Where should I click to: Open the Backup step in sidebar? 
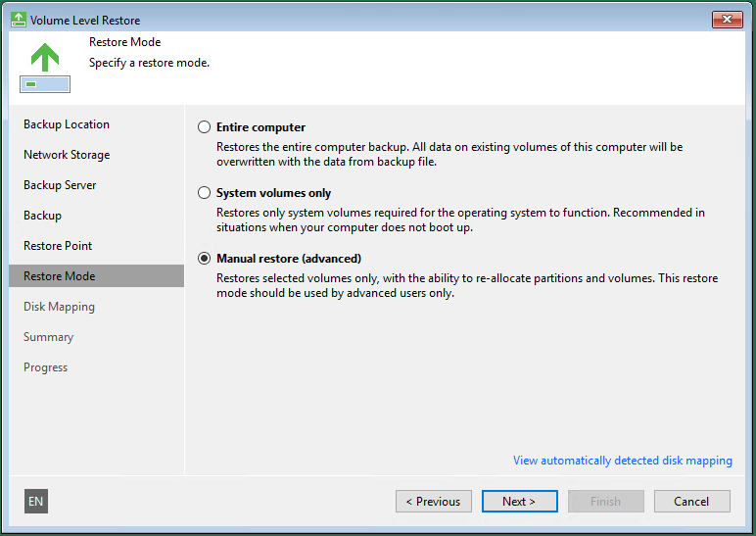pos(42,216)
